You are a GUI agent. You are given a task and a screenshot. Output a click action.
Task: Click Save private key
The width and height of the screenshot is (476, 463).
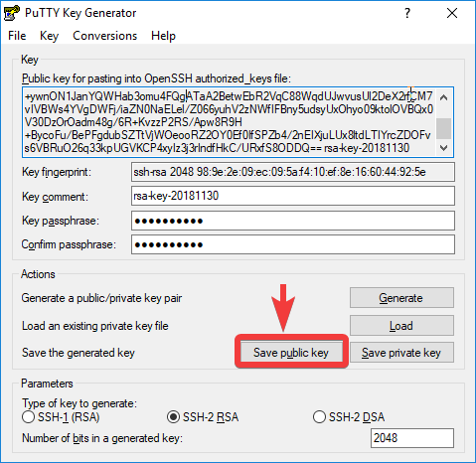[x=401, y=353]
